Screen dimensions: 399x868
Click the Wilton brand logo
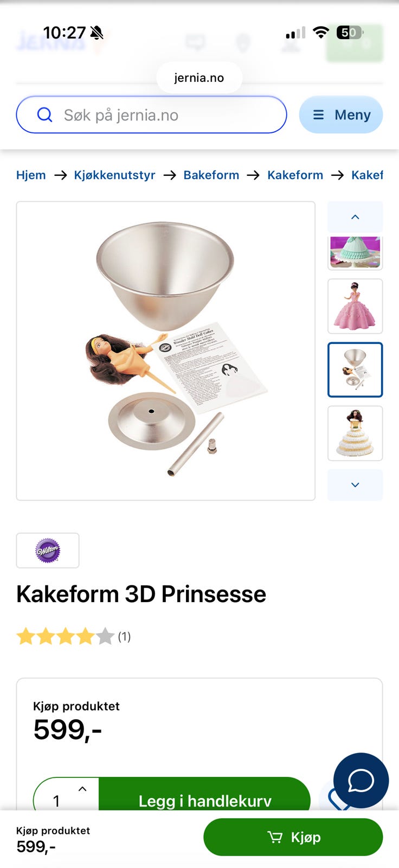coord(48,551)
